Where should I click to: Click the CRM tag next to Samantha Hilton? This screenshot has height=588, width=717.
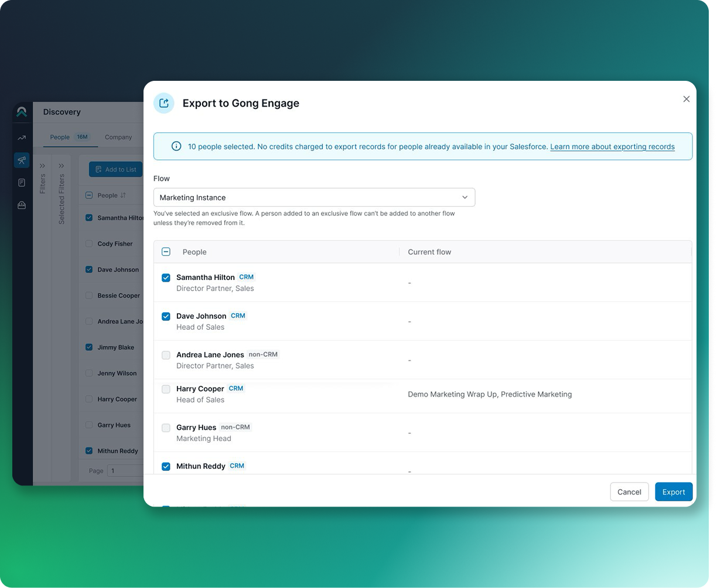(x=247, y=277)
